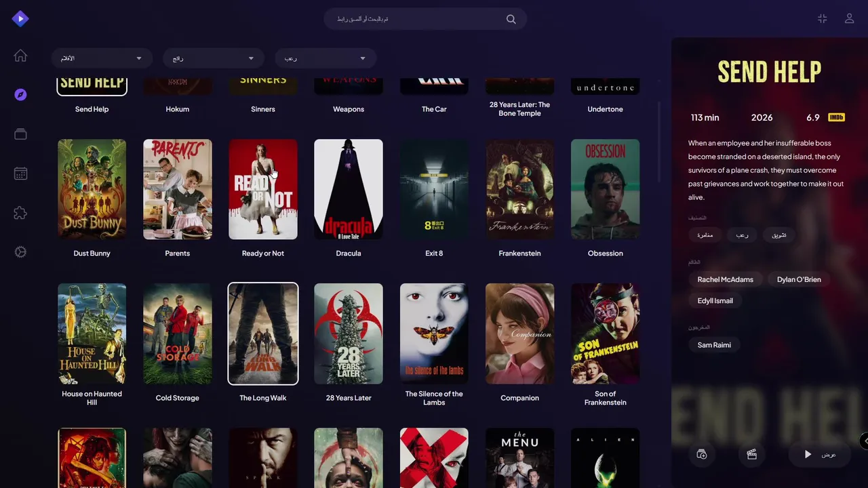Image resolution: width=868 pixels, height=488 pixels.
Task: Watch trailer via clapperboard icon
Action: coord(751,454)
